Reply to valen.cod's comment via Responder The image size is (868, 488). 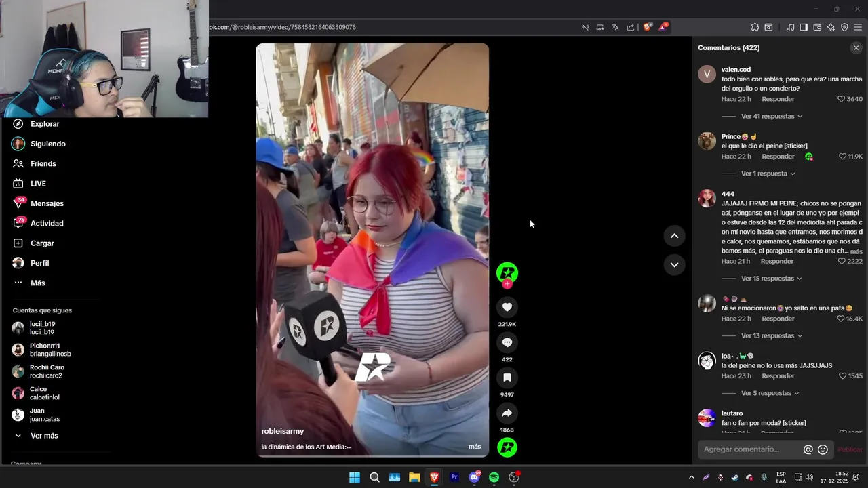(778, 99)
